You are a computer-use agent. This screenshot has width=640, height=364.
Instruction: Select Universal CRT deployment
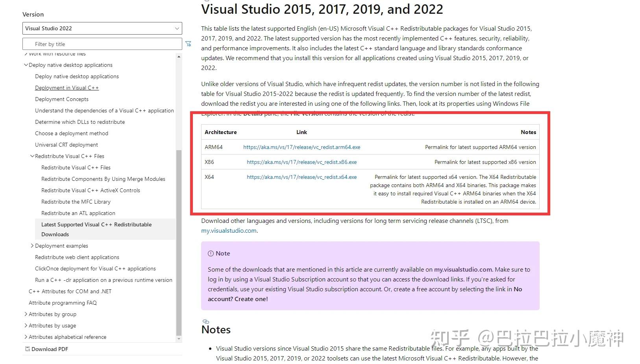click(67, 145)
